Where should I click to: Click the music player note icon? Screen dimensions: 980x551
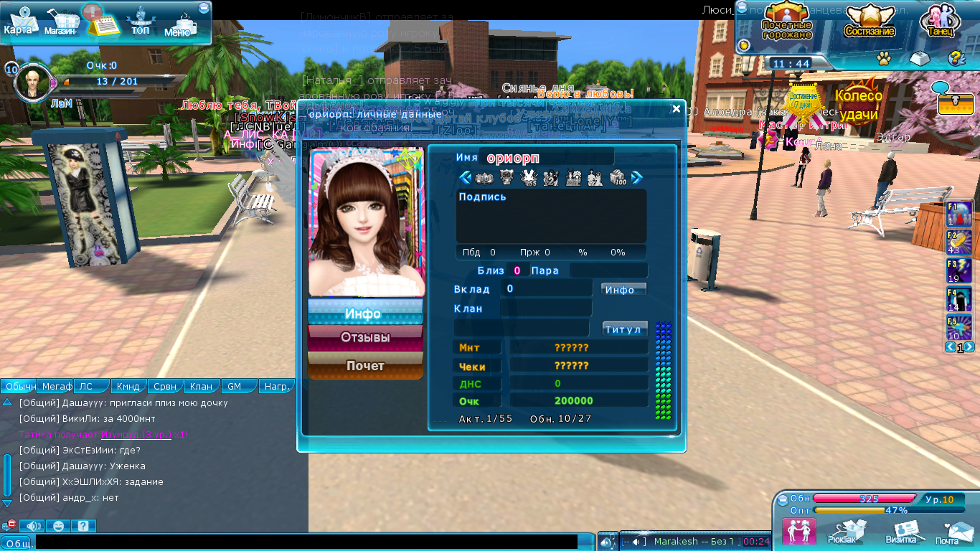607,542
